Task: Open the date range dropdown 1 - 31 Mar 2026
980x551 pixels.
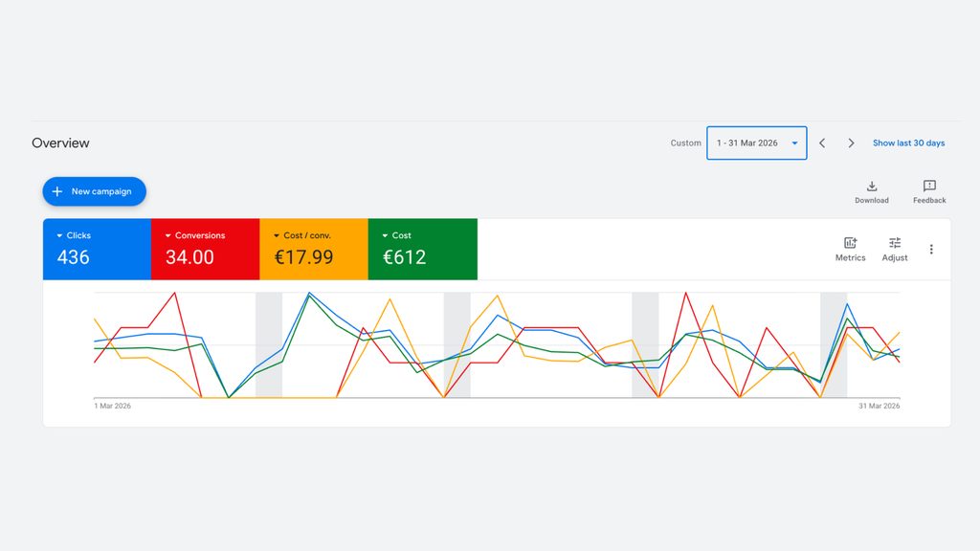Action: point(756,143)
